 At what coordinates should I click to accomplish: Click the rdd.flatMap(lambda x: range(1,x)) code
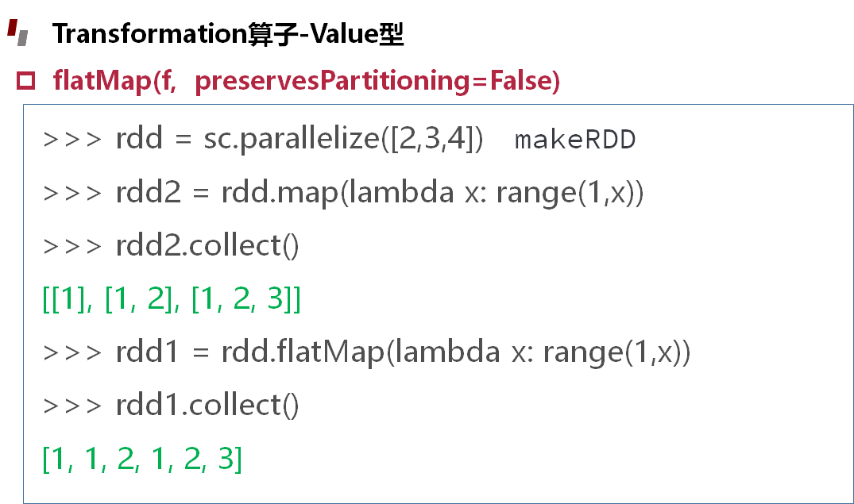tap(456, 352)
